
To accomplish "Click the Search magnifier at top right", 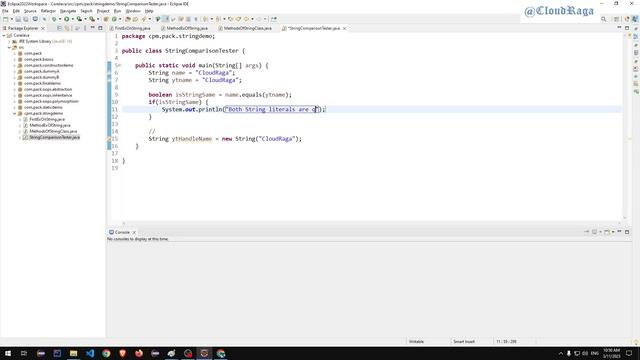I will pyautogui.click(x=604, y=19).
